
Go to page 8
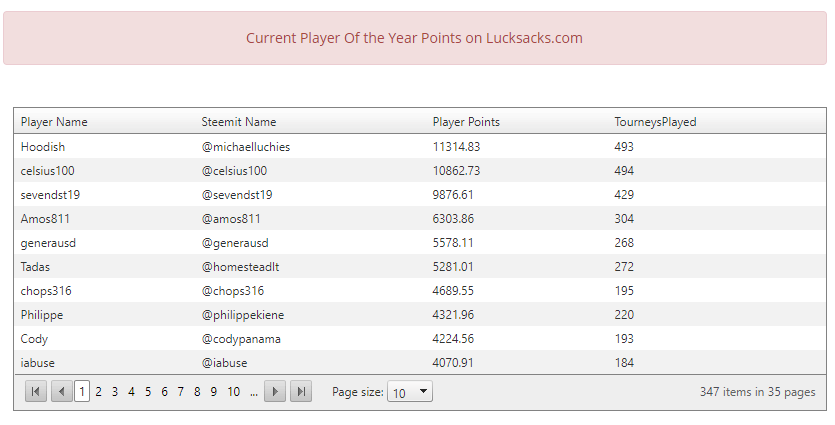(197, 392)
